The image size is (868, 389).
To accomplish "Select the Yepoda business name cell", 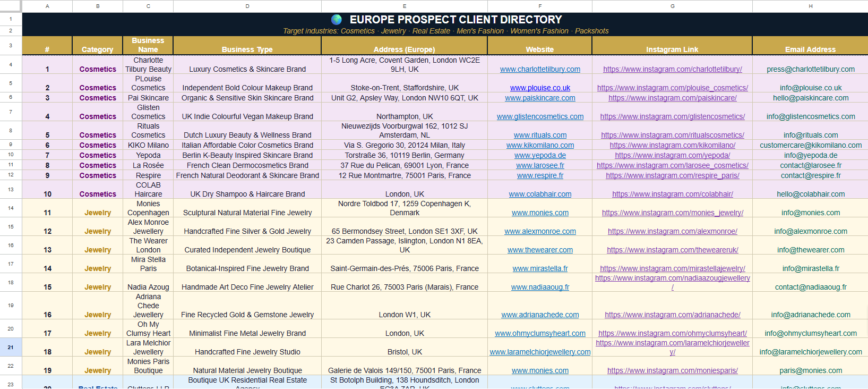I will (148, 155).
